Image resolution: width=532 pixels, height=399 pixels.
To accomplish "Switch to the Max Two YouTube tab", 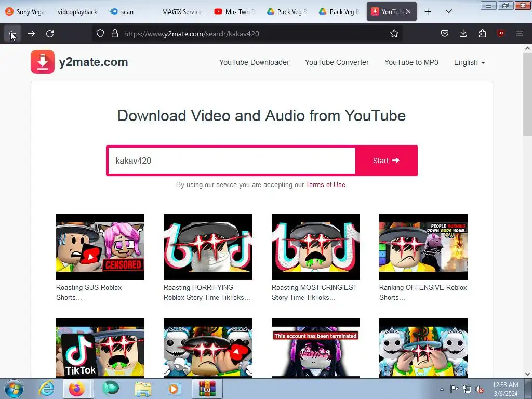I will pyautogui.click(x=234, y=12).
